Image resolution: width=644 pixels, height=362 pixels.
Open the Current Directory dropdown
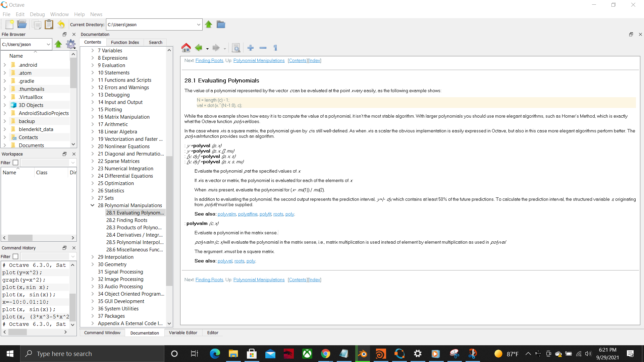point(198,24)
